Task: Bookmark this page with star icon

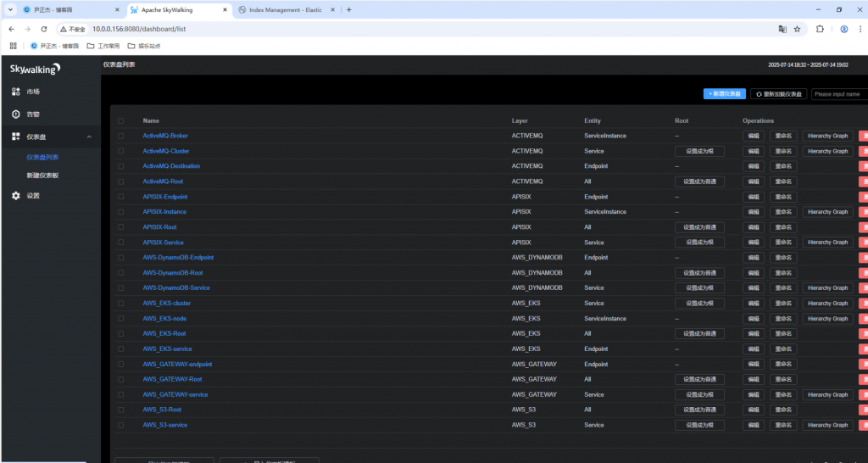Action: tap(797, 29)
